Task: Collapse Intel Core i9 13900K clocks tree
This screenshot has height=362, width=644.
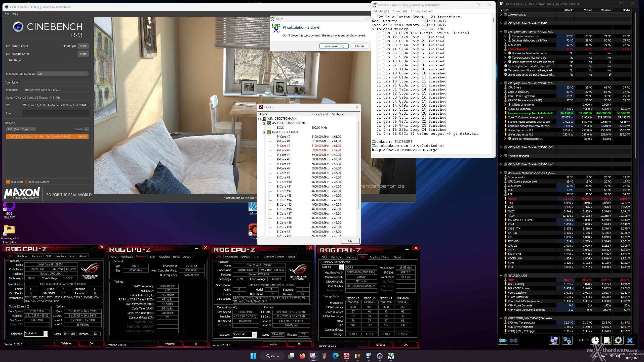Action: (x=264, y=132)
